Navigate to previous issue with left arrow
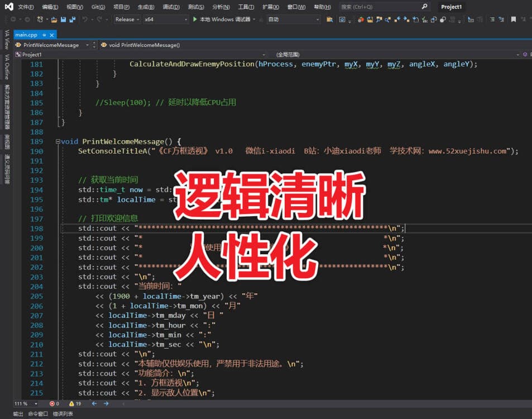The image size is (532, 419). (x=94, y=403)
